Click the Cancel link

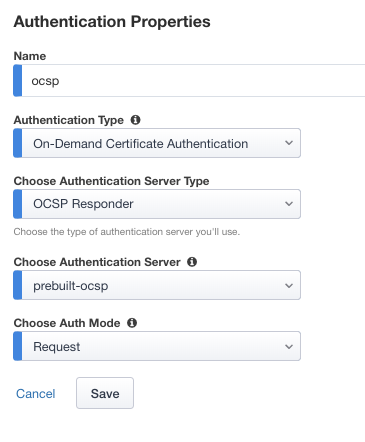[36, 394]
